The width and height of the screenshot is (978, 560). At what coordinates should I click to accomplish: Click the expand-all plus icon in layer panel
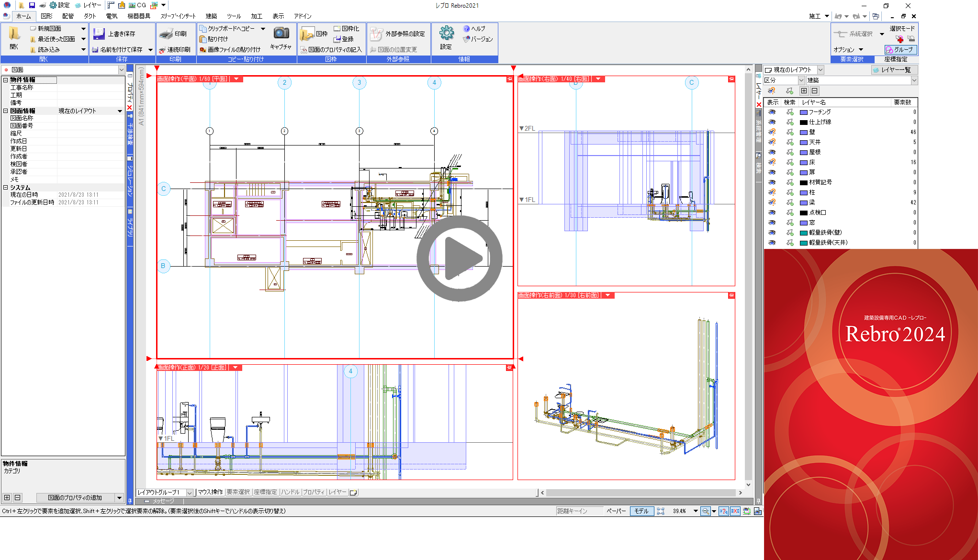(x=804, y=91)
